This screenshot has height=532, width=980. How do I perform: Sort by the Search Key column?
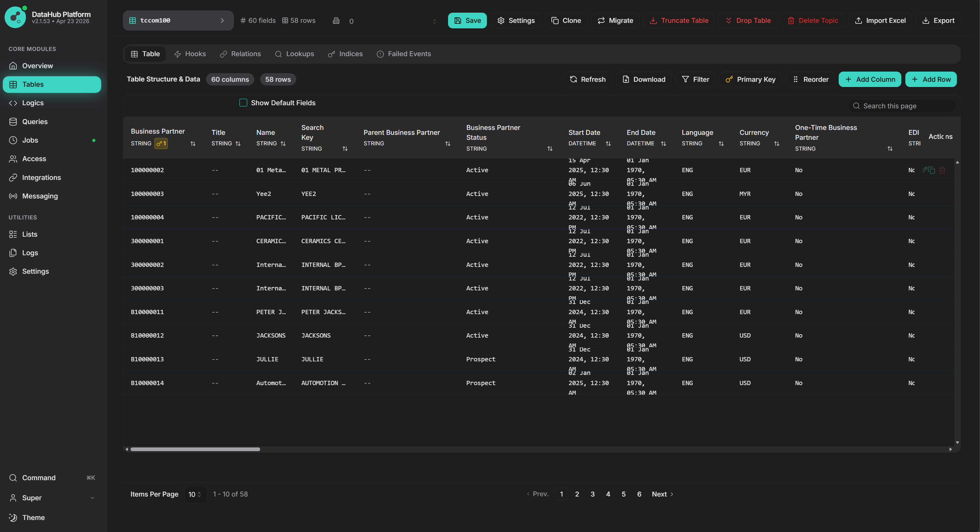[x=345, y=148]
